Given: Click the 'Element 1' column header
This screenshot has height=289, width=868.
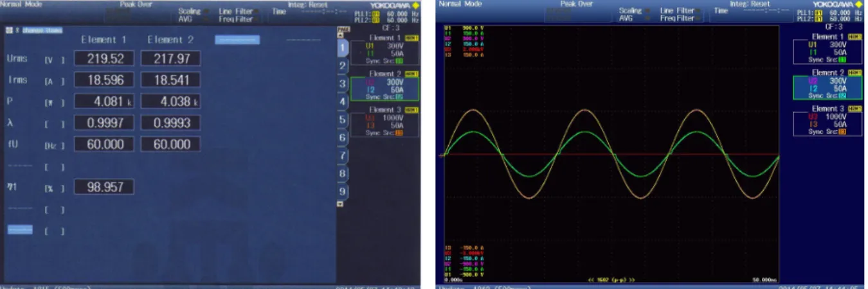Looking at the screenshot, I should [104, 40].
